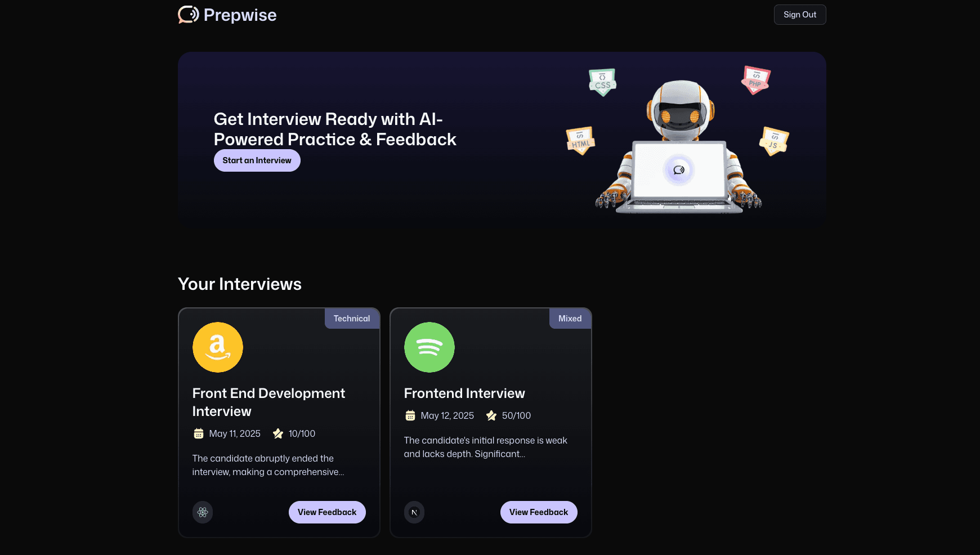Click the React tech stack icon
980x555 pixels.
pos(203,512)
